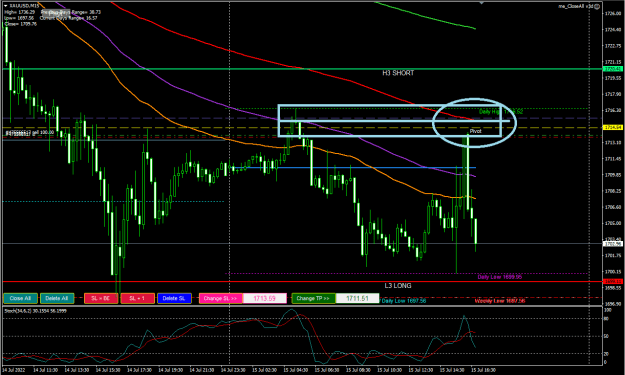Select the teal Daily Low 1697.56 label
This screenshot has height=375, width=625.
pos(404,301)
